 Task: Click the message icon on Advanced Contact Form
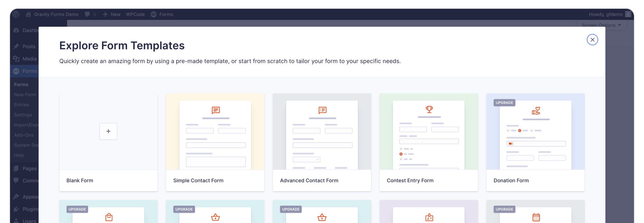[x=323, y=110]
